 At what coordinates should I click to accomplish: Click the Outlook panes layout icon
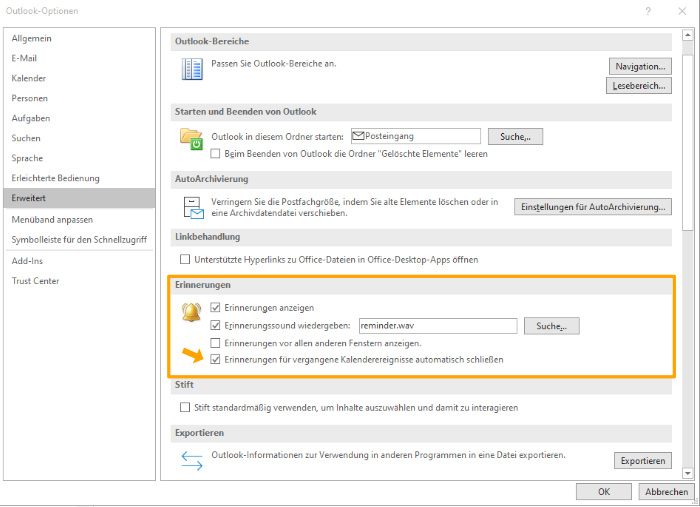pyautogui.click(x=191, y=69)
